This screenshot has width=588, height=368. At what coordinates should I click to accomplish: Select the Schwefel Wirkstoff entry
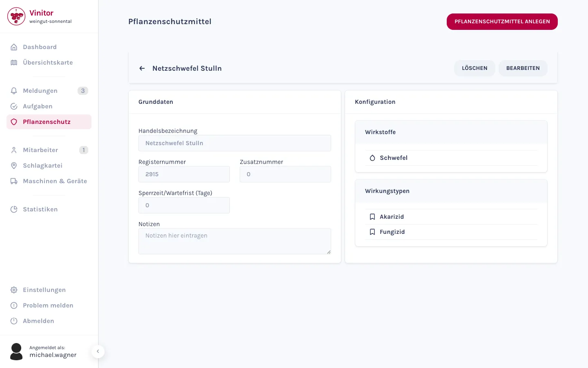pos(451,158)
